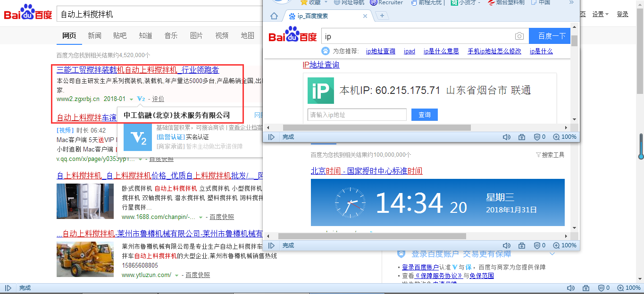Click the 请输入ip地址 input field
Screen dimensions: 644x294
[x=357, y=115]
